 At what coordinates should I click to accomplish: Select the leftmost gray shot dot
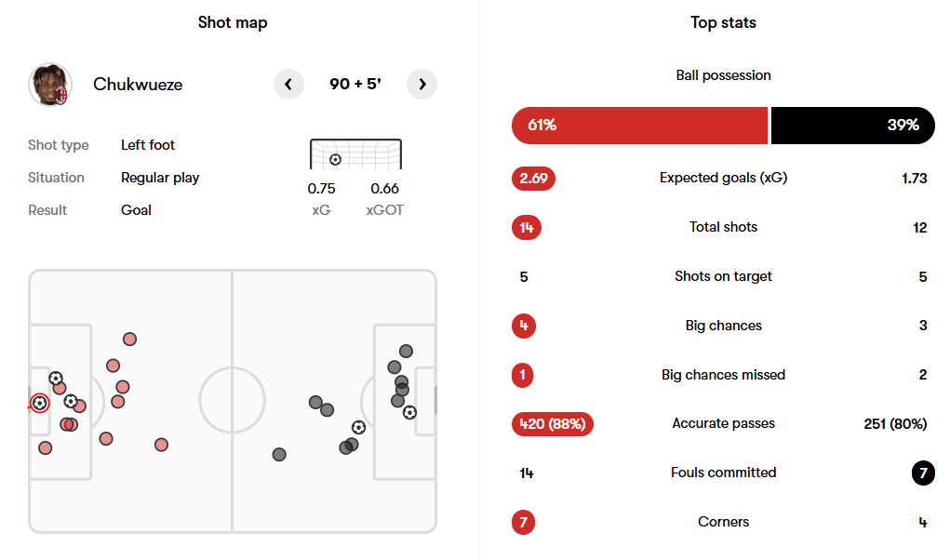[279, 454]
